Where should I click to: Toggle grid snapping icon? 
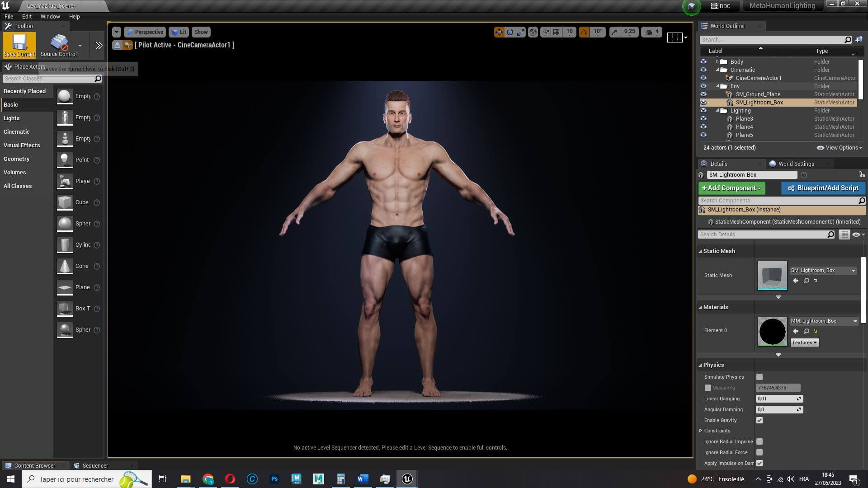(557, 32)
